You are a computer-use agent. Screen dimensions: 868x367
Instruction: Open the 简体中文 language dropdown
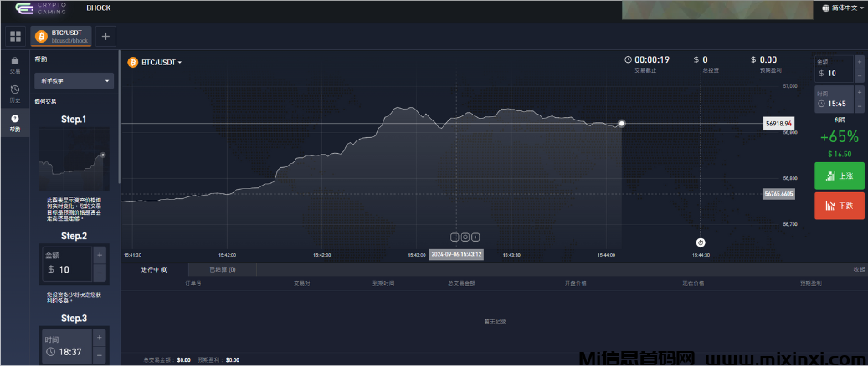click(x=843, y=8)
